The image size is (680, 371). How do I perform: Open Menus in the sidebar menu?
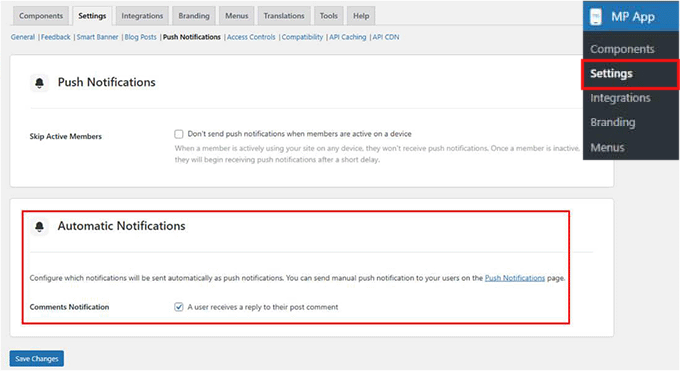(x=607, y=148)
